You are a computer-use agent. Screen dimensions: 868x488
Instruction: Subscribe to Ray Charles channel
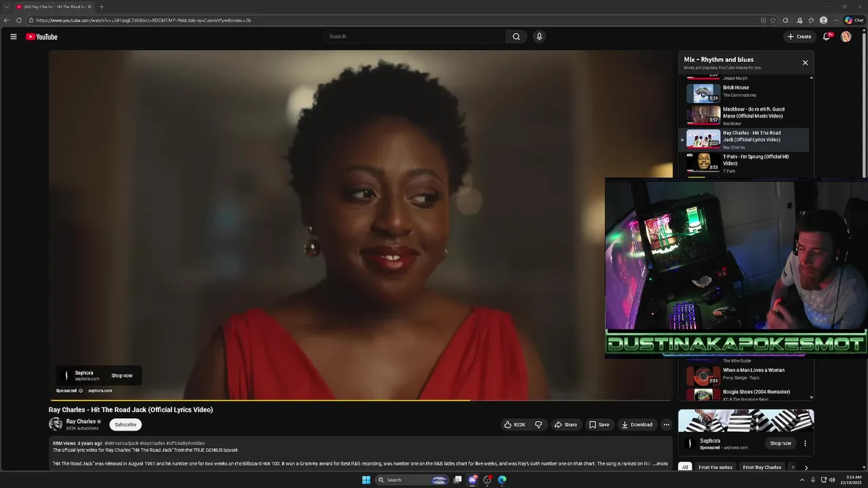point(125,424)
